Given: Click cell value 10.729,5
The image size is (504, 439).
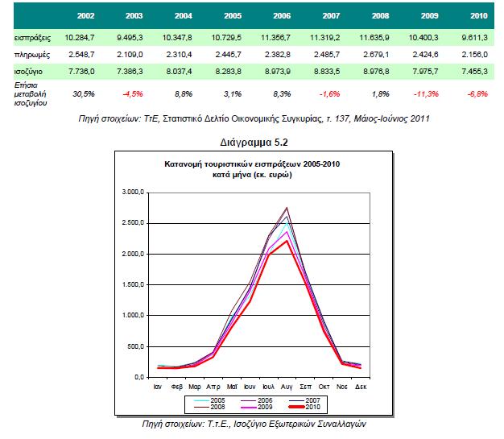Looking at the screenshot, I should [226, 38].
